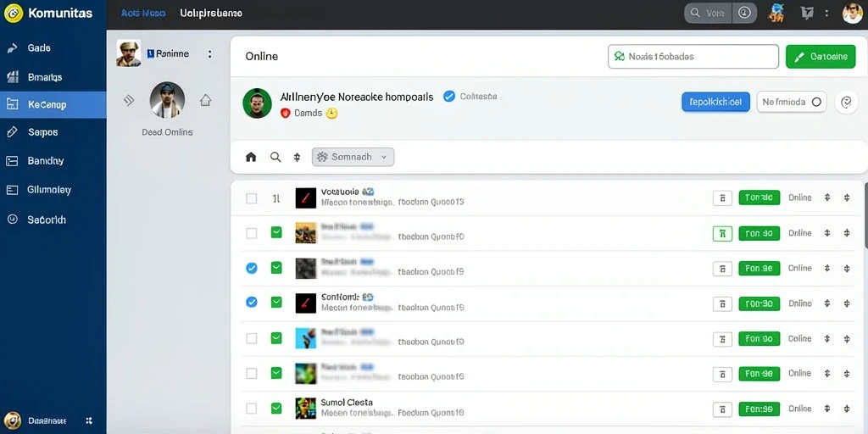Tick the checkbox in the Votauoia row
The height and width of the screenshot is (434, 868).
click(251, 198)
